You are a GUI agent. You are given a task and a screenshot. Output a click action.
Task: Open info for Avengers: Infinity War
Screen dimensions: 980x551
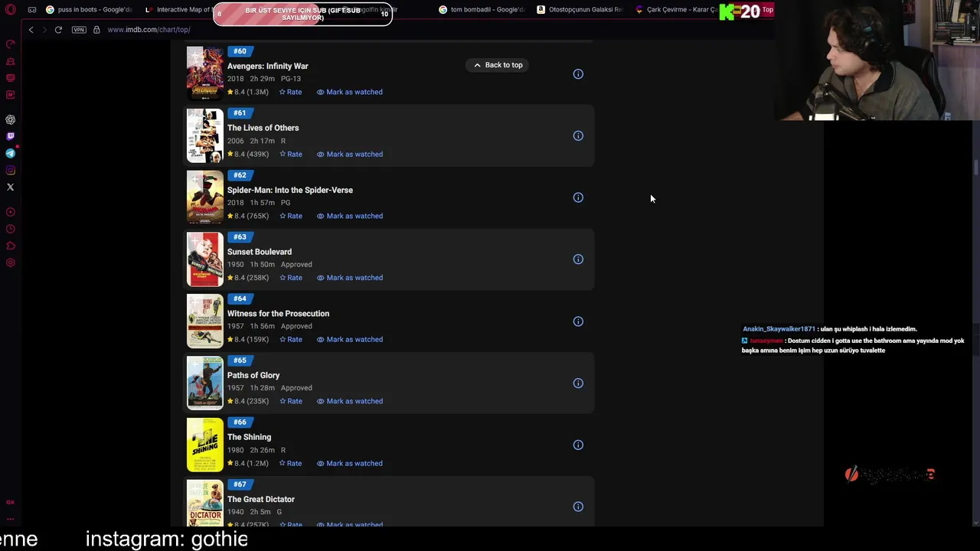tap(578, 74)
